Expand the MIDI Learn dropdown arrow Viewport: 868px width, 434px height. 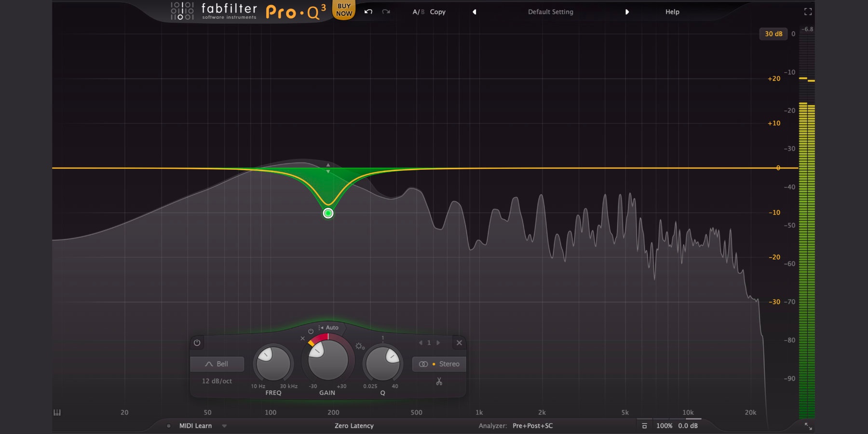click(x=223, y=426)
